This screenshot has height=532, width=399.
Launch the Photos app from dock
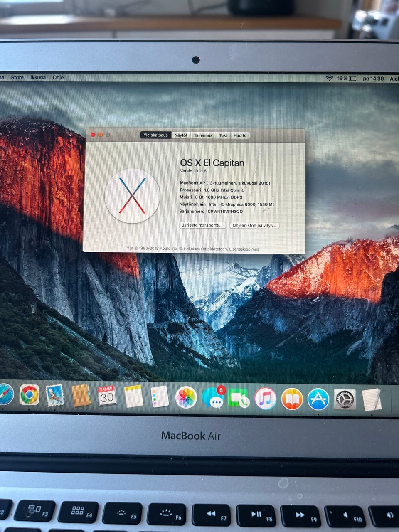tap(186, 397)
